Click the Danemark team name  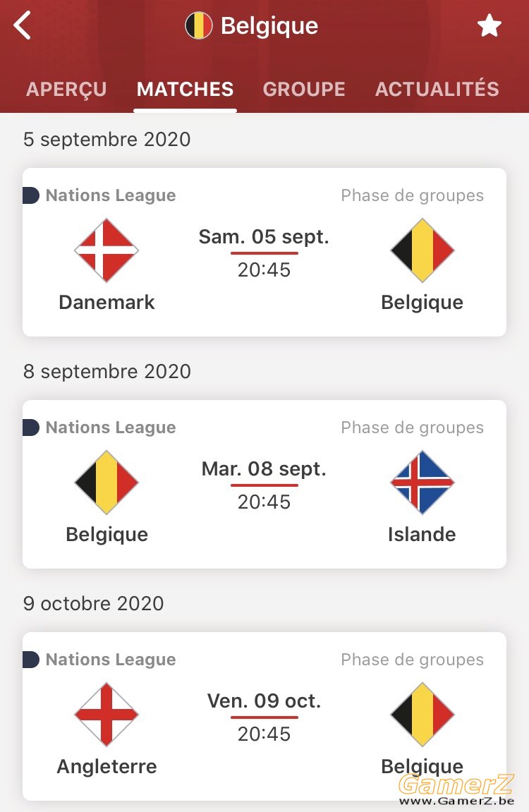tap(107, 302)
